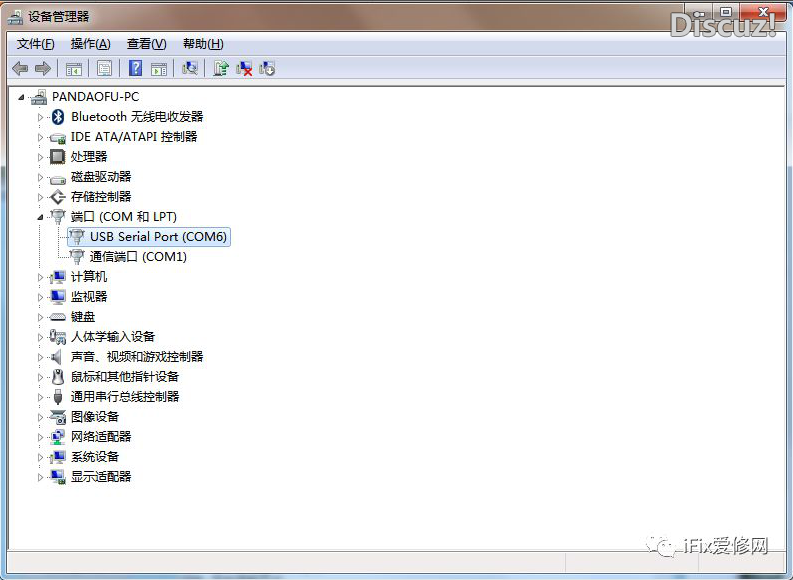
Task: Open the 文件(F) menu
Action: (36, 44)
